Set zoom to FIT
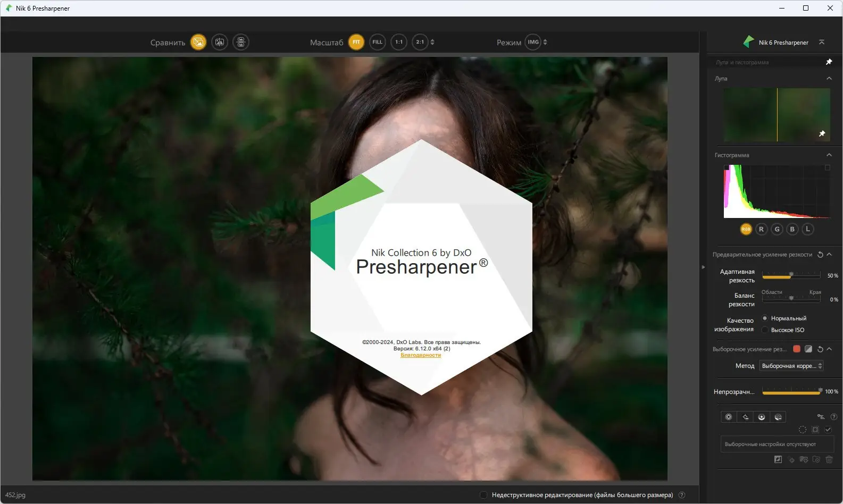Screen dimensions: 843x504 [x=356, y=42]
